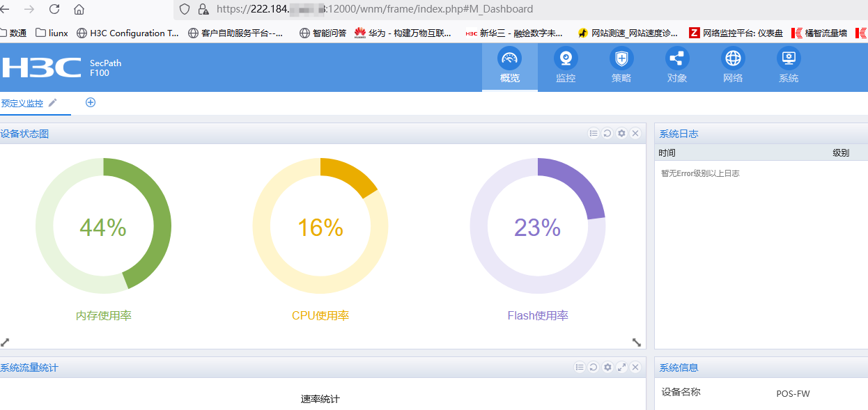Open the list menu in 系统流量统计 header
The image size is (868, 410).
click(580, 368)
